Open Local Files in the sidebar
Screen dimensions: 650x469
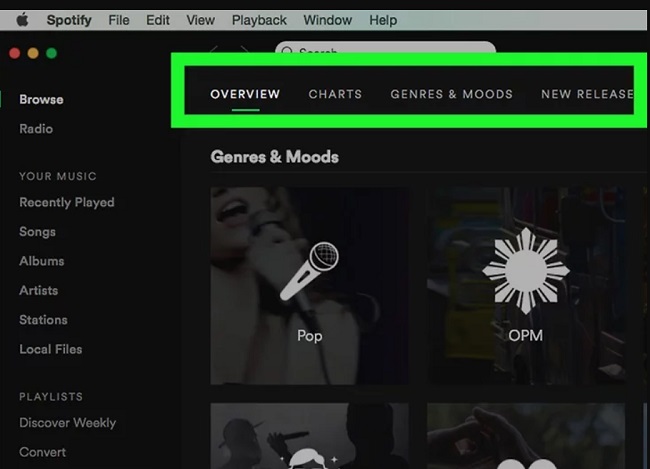[51, 349]
